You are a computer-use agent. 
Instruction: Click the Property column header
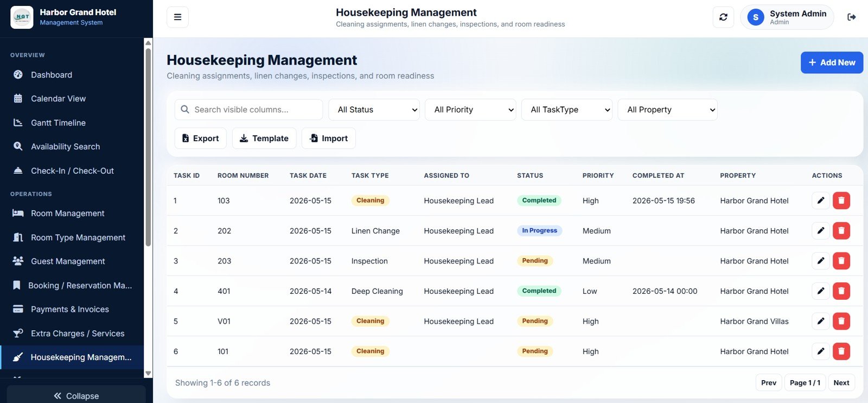click(x=738, y=175)
